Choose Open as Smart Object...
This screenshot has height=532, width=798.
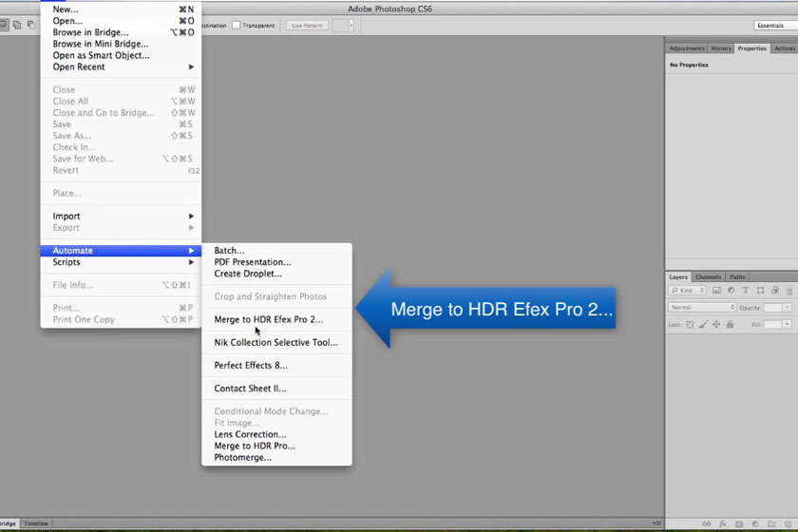coord(122,55)
